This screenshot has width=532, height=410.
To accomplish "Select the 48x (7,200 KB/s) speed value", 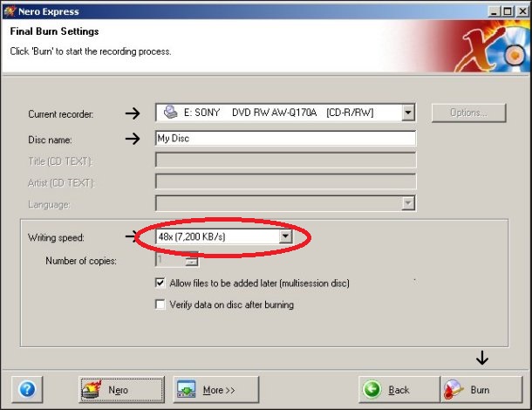I will (192, 236).
